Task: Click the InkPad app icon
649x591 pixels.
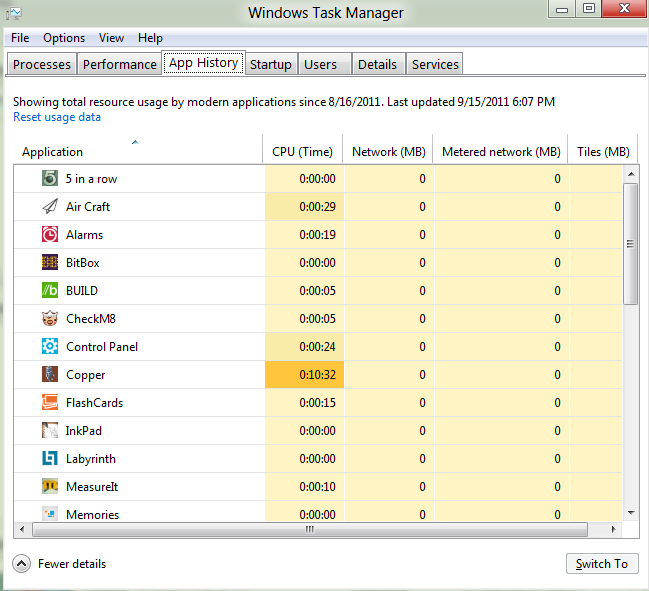Action: click(x=50, y=430)
